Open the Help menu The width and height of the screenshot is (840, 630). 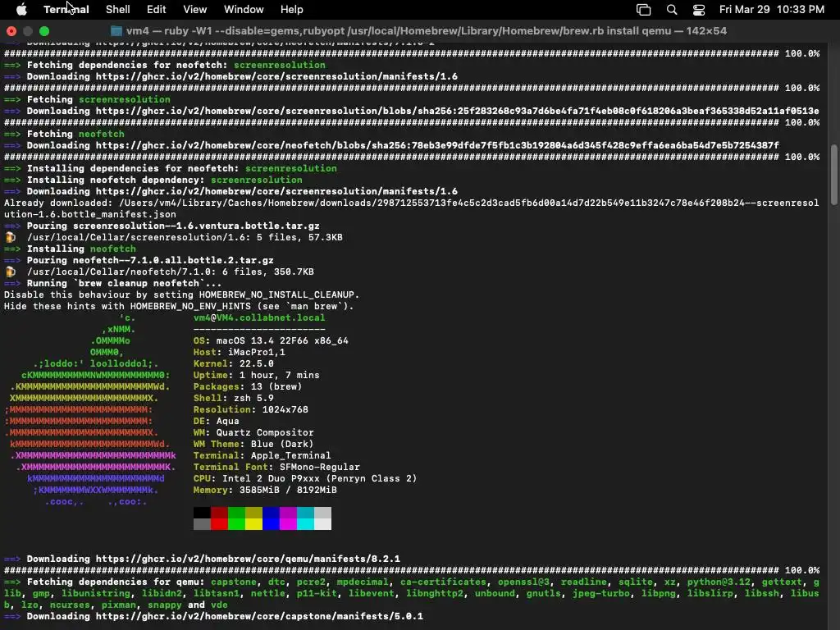pos(292,9)
